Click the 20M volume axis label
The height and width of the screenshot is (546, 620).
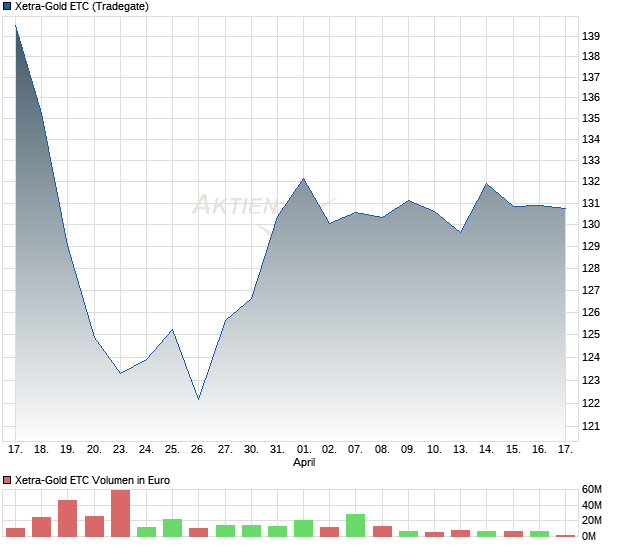pos(592,520)
